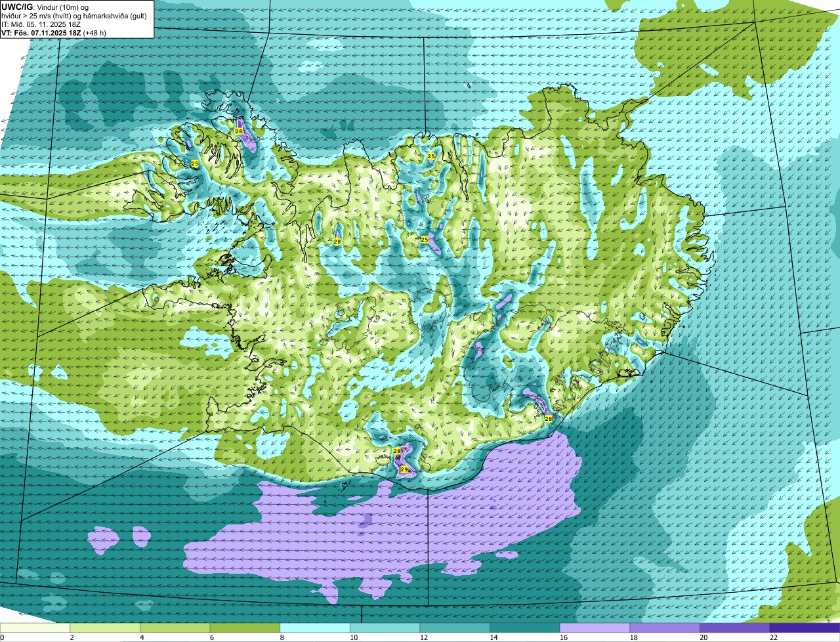Click the color scale tick label 18
This screenshot has height=642, width=840.
(x=633, y=637)
